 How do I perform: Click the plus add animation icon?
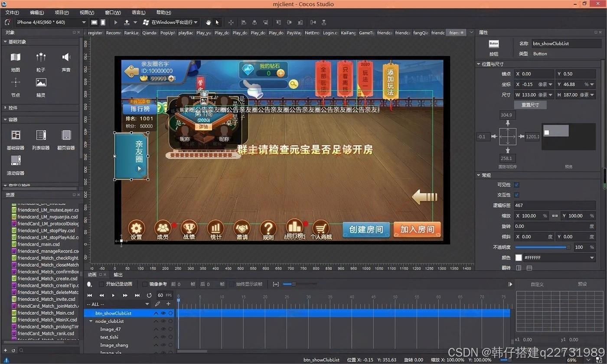pyautogui.click(x=168, y=304)
